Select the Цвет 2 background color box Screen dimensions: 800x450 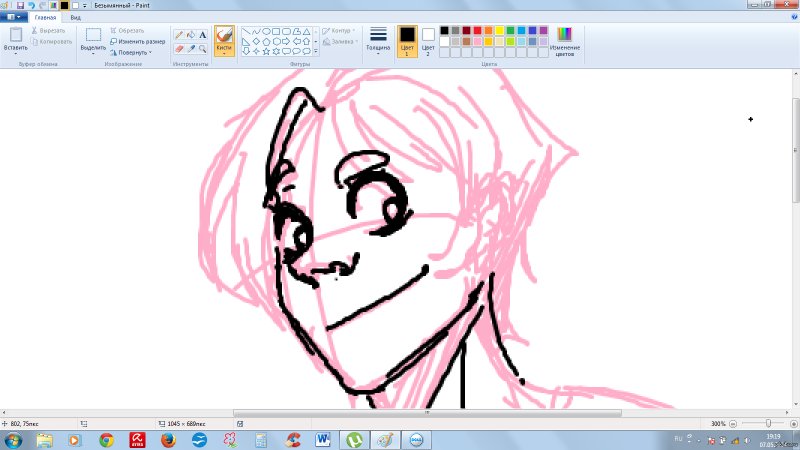[428, 40]
